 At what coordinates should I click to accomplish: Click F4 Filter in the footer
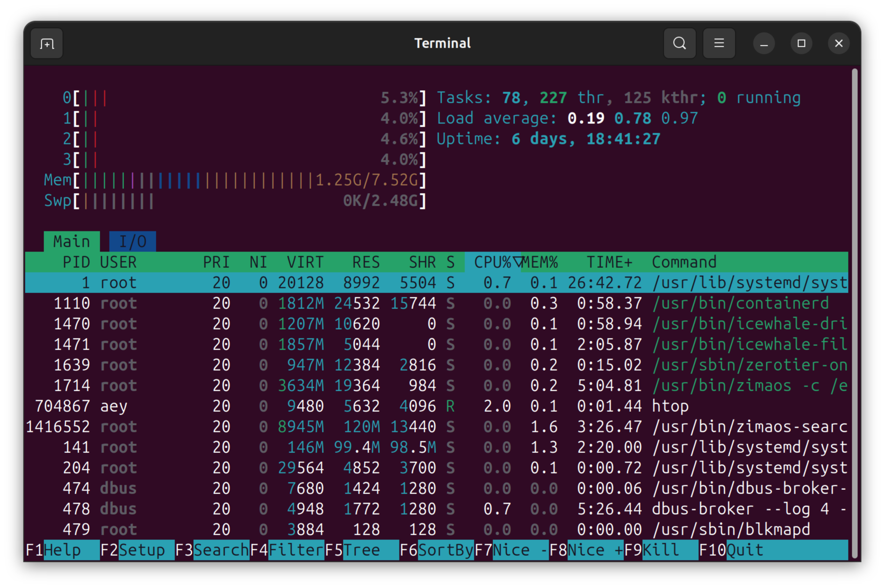[x=287, y=550]
